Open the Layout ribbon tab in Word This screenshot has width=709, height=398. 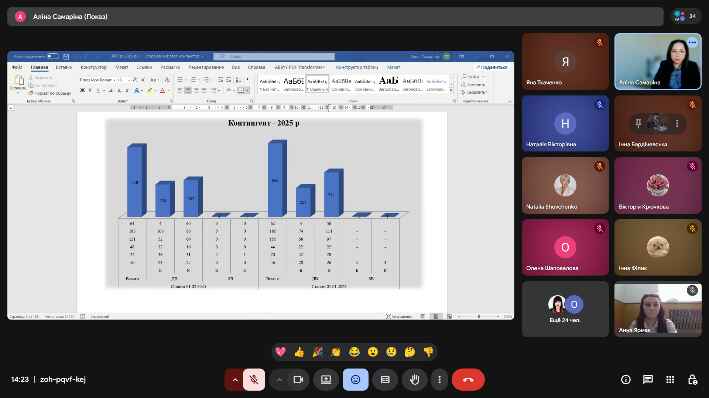(x=121, y=67)
